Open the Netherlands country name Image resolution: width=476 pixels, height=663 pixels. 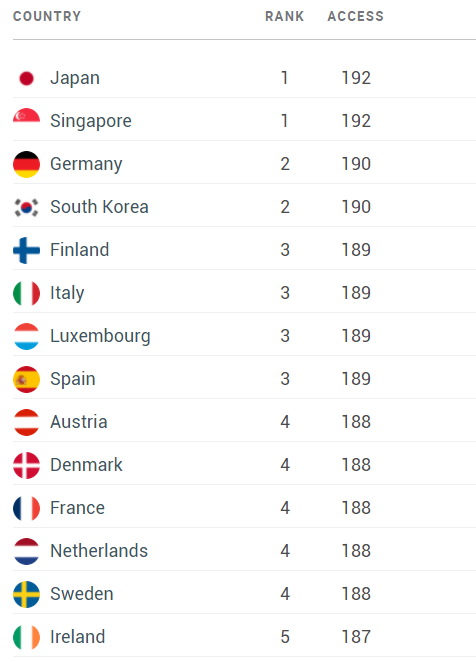[99, 551]
